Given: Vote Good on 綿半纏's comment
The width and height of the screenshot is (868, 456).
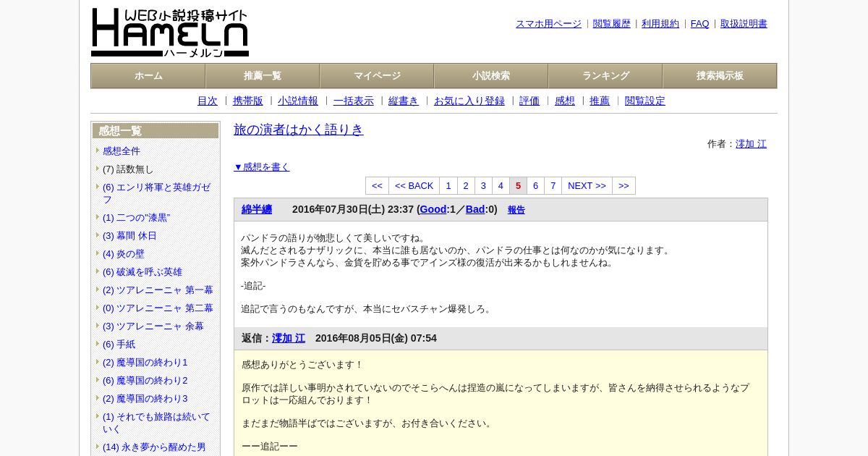Looking at the screenshot, I should [433, 210].
